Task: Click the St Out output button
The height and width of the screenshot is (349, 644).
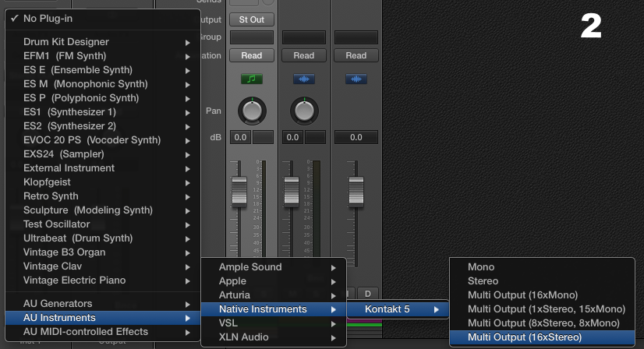Action: 251,19
